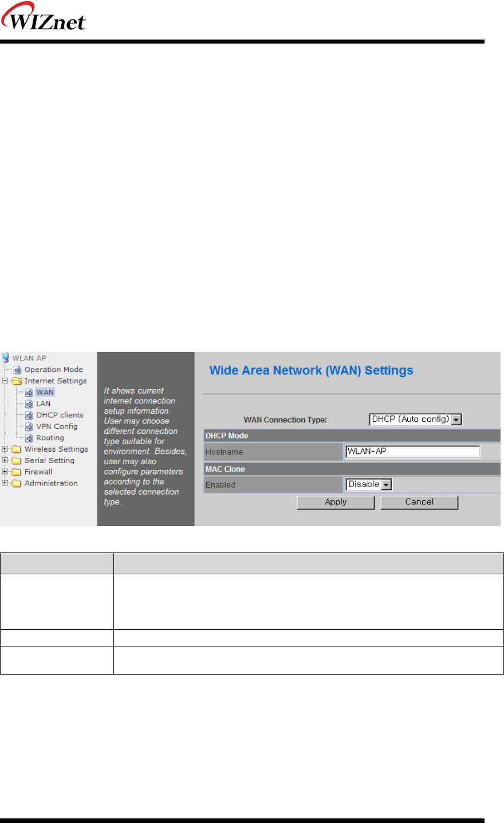
Task: Click the WAN page icon in tree
Action: click(29, 393)
